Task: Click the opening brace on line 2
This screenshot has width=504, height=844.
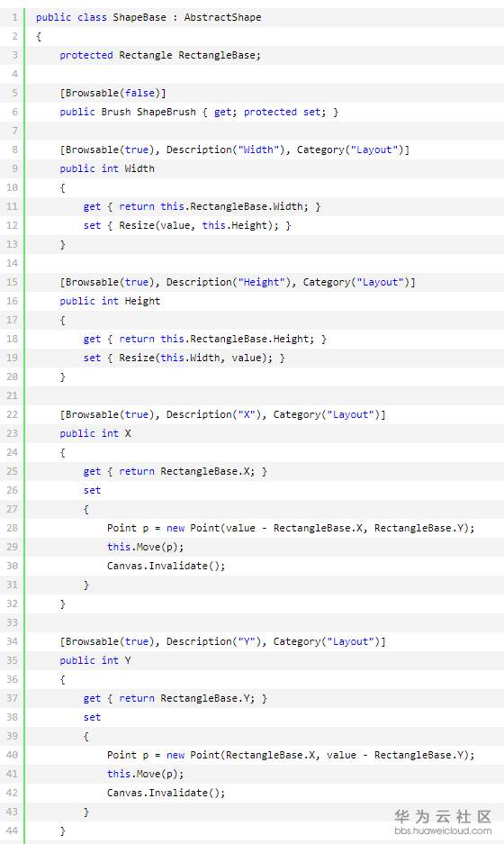Action: [x=39, y=36]
